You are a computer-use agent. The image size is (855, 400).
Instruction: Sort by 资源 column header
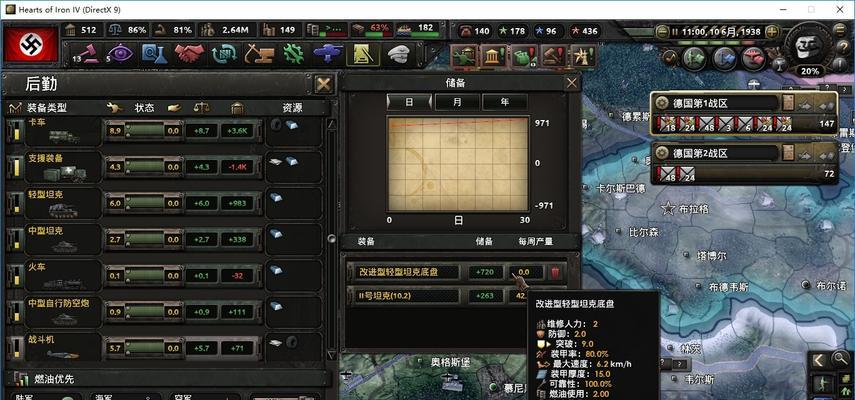[x=292, y=108]
